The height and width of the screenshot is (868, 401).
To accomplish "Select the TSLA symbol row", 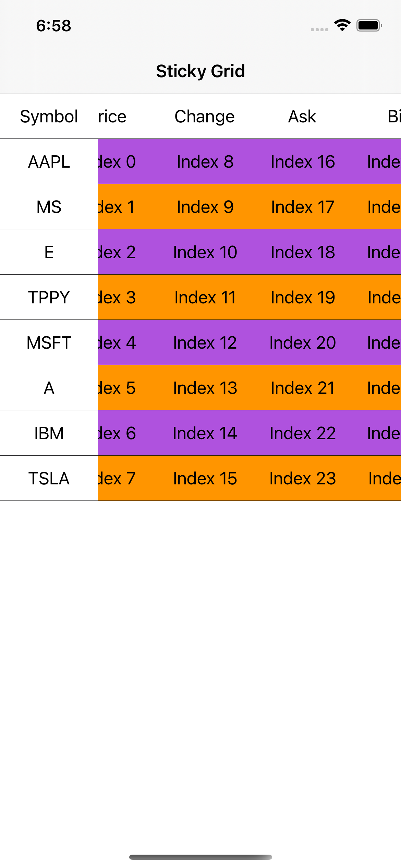I will point(49,479).
